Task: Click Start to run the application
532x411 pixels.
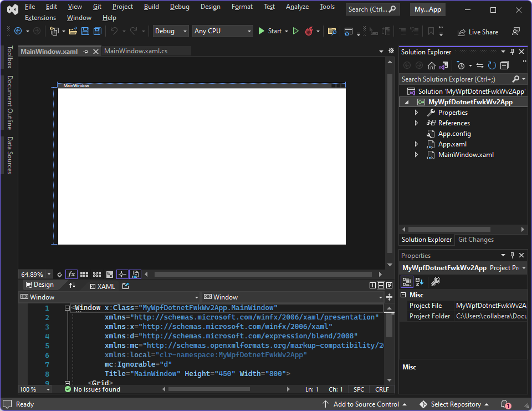Action: click(x=270, y=31)
